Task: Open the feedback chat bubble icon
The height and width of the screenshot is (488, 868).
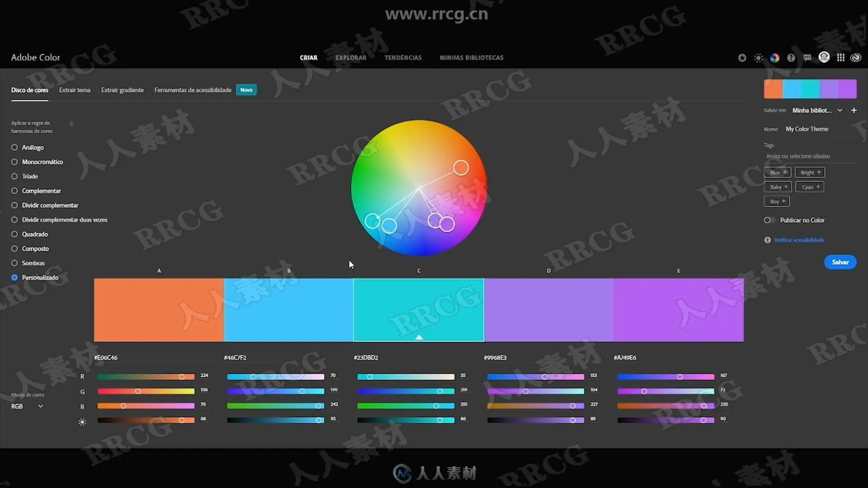Action: click(x=807, y=58)
